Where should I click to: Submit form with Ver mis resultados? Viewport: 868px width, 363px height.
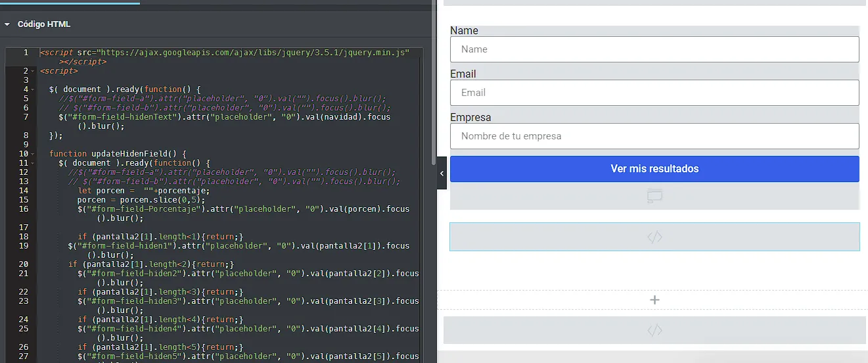point(654,169)
